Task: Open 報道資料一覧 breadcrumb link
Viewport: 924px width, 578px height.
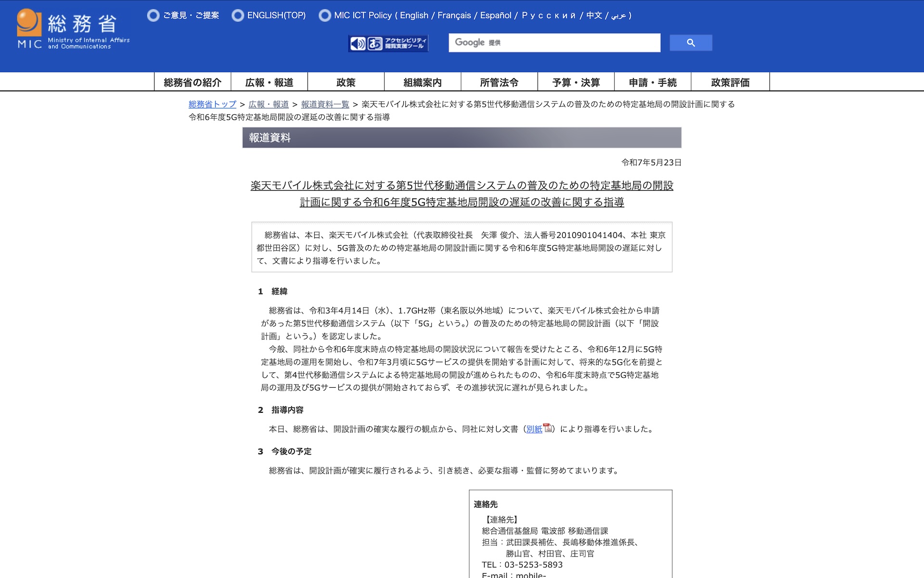Action: coord(325,104)
